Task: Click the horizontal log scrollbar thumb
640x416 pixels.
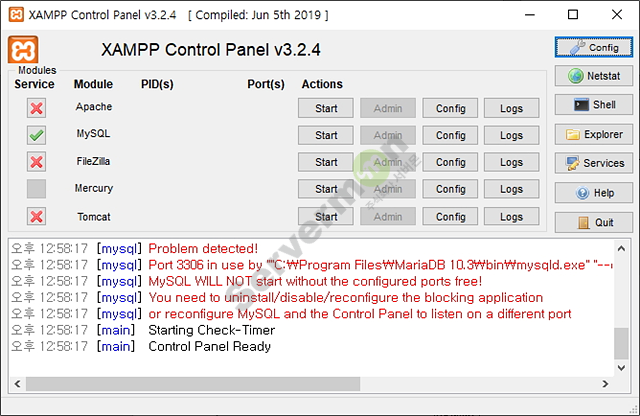Action: pyautogui.click(x=193, y=384)
